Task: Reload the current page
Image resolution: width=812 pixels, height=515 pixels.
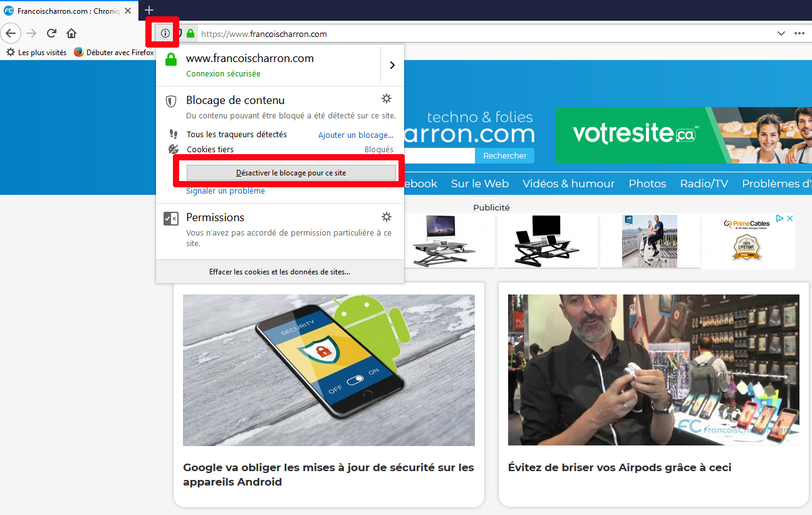Action: point(52,33)
